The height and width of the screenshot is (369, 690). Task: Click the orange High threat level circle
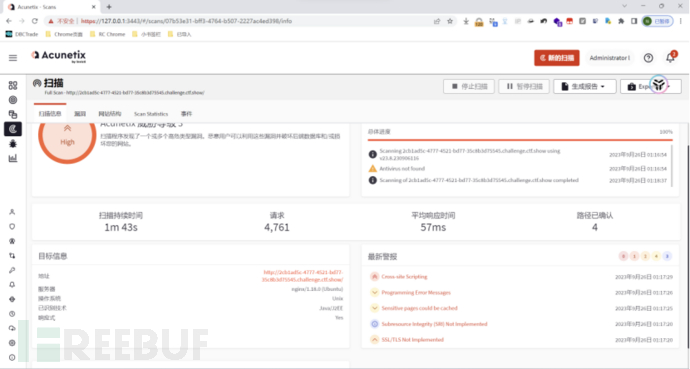67,137
